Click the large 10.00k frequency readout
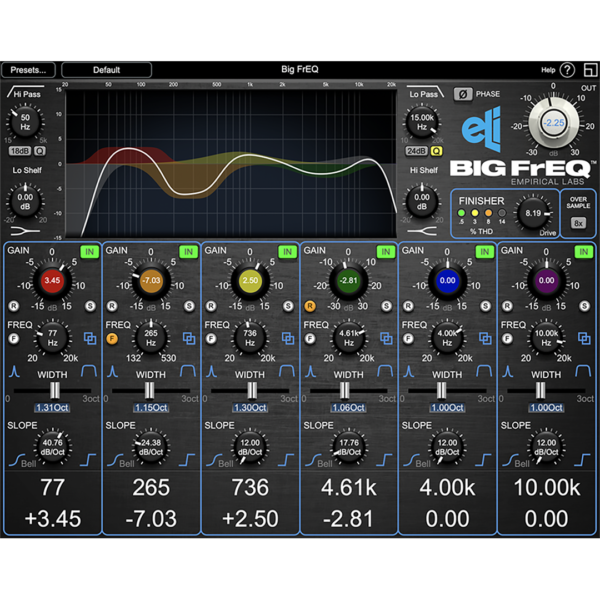The image size is (600, 600). [546, 488]
